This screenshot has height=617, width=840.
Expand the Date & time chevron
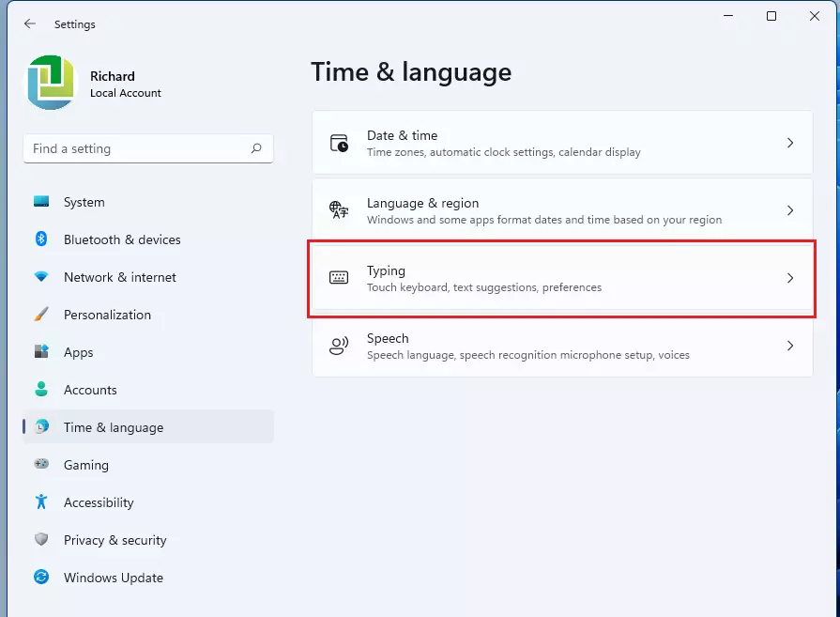(790, 143)
